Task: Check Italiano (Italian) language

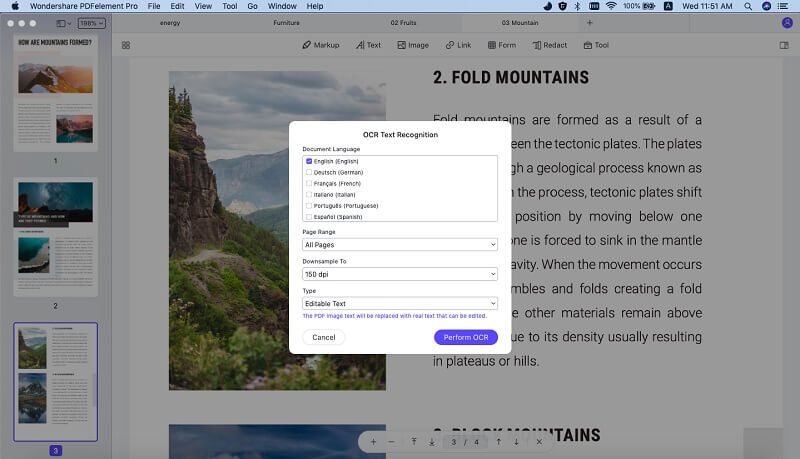Action: click(x=309, y=194)
